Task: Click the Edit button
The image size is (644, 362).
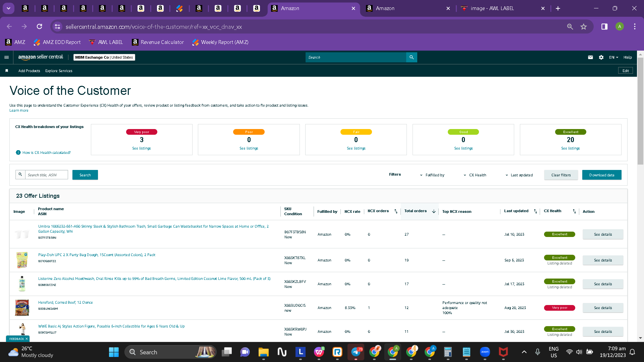Action: (x=626, y=71)
